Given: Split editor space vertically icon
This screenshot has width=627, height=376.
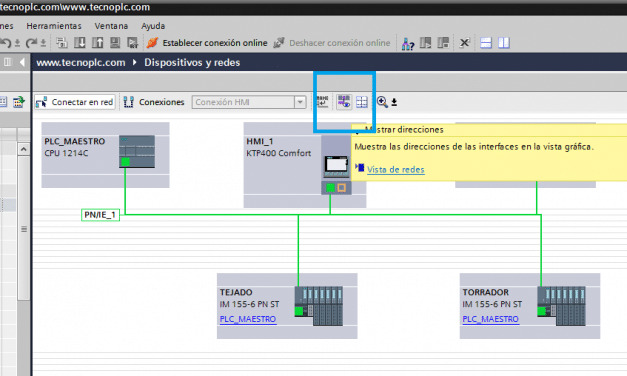Looking at the screenshot, I should [504, 43].
